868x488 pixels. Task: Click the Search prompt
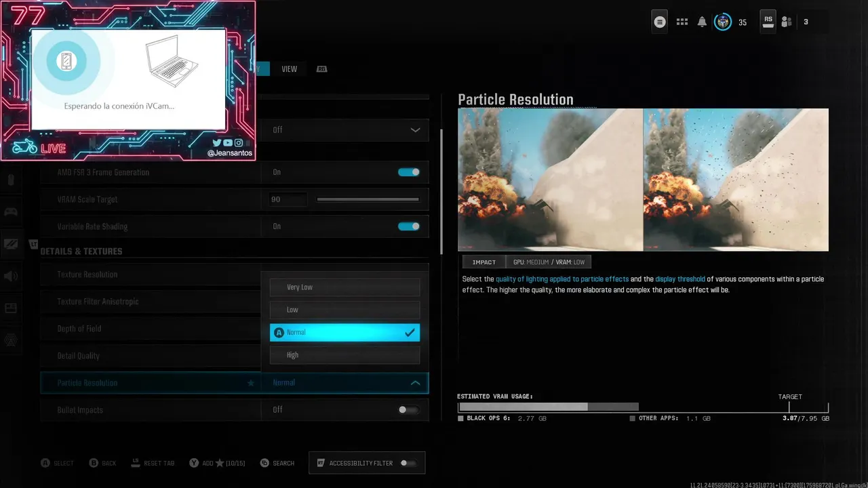tap(277, 463)
